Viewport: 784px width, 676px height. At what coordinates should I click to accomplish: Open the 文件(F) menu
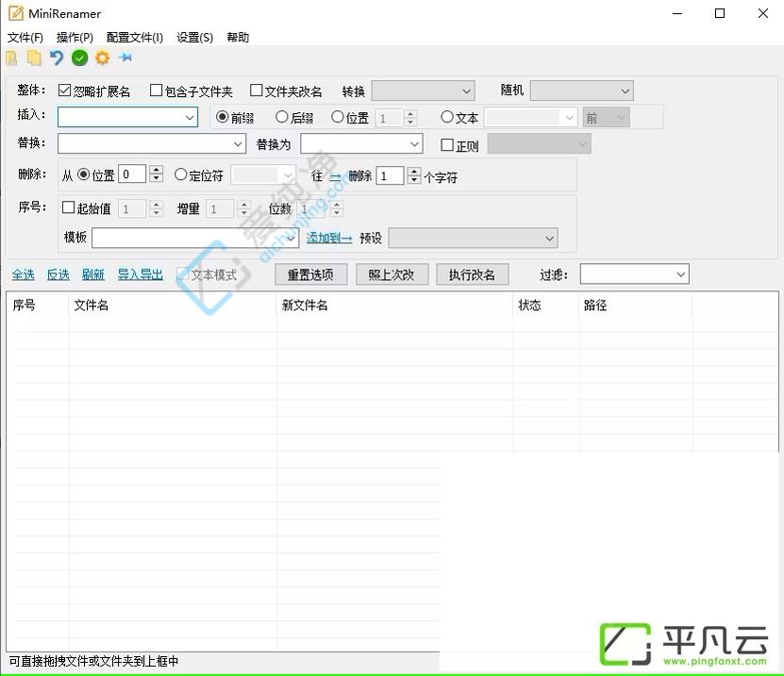[25, 38]
